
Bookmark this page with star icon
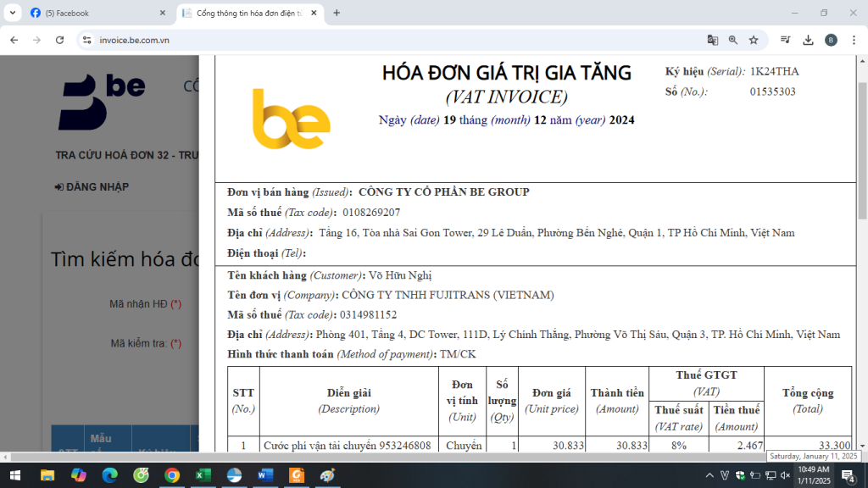754,40
